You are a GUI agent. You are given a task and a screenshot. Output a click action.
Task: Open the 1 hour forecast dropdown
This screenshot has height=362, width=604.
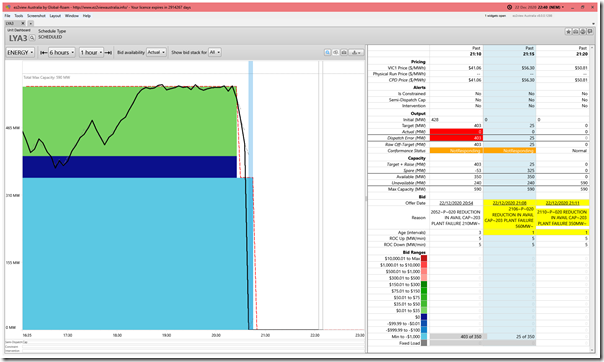click(x=91, y=52)
